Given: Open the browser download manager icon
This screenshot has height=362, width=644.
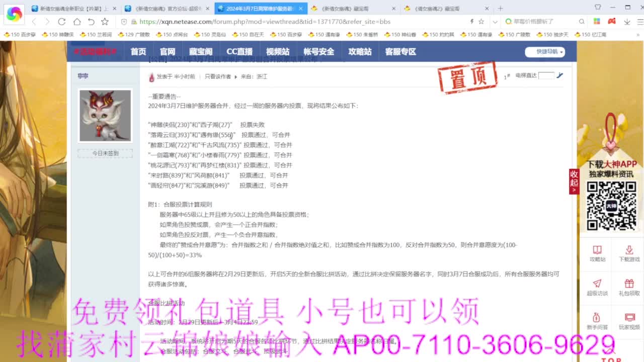Looking at the screenshot, I should tap(627, 22).
